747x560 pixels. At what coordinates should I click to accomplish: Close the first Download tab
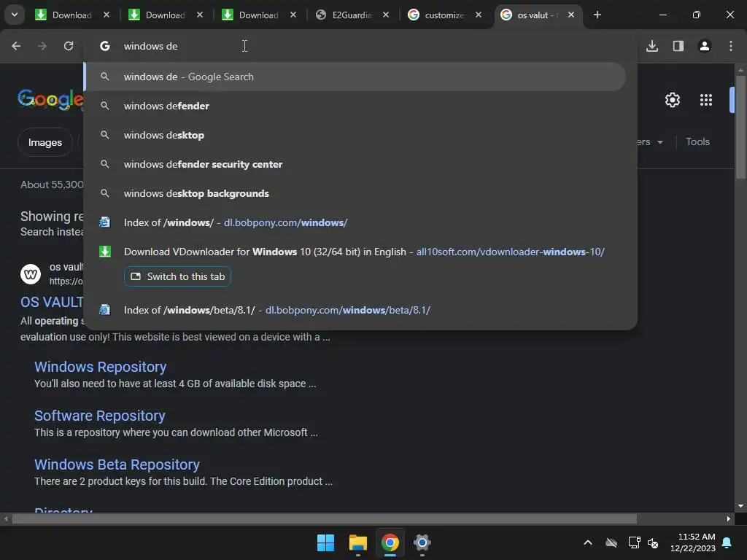(107, 15)
